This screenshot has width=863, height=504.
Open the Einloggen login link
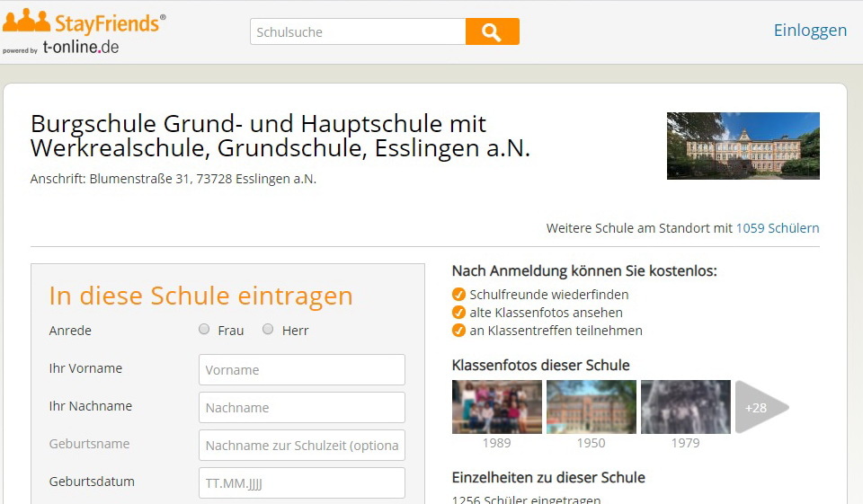(810, 31)
